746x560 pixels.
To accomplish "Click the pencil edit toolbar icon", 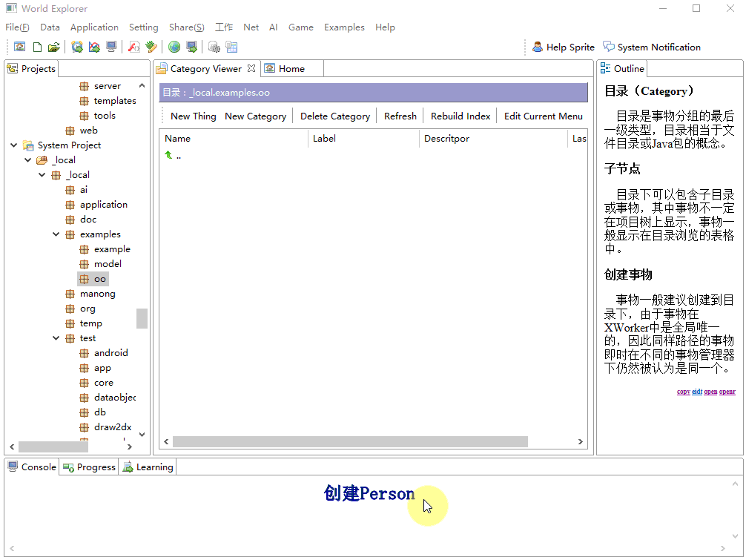I will [x=151, y=47].
